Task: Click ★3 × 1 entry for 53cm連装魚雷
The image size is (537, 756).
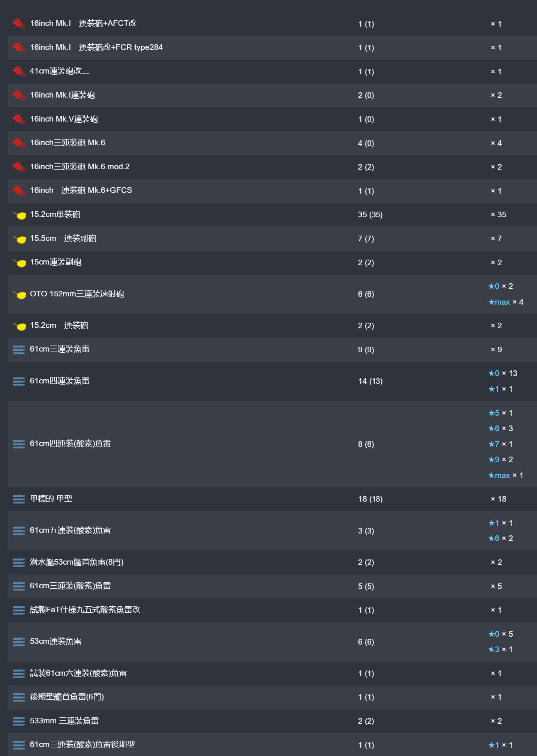Action: (501, 649)
